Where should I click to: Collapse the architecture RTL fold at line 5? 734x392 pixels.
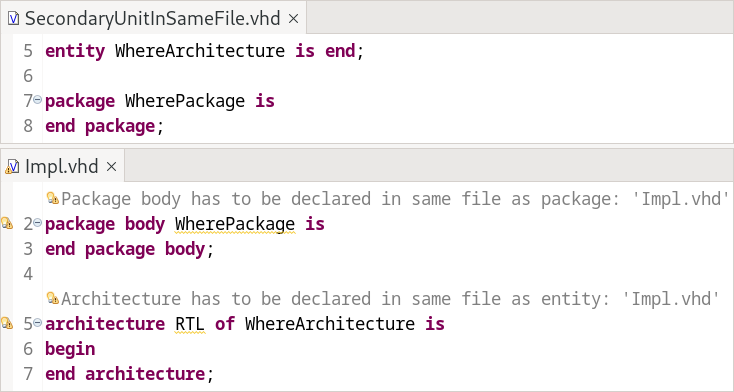point(37,322)
